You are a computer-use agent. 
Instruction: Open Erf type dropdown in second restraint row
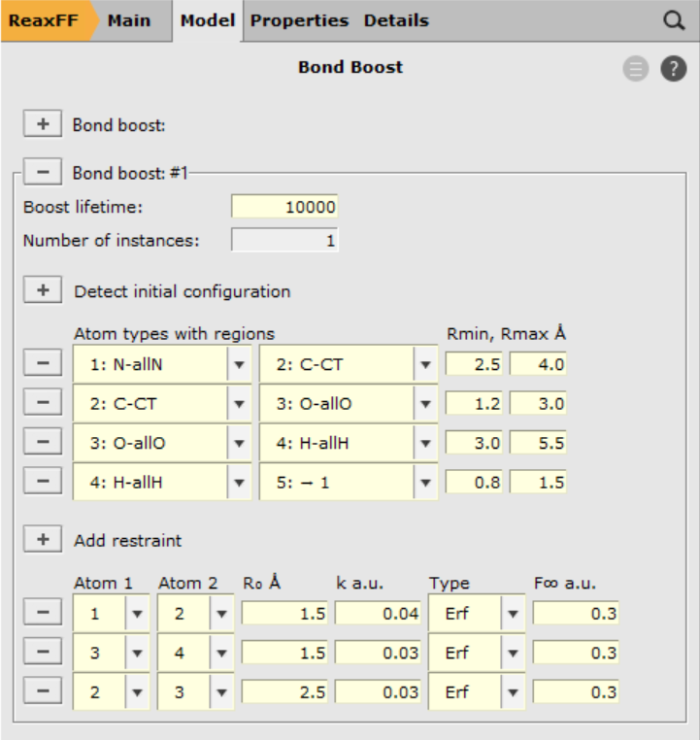click(477, 653)
